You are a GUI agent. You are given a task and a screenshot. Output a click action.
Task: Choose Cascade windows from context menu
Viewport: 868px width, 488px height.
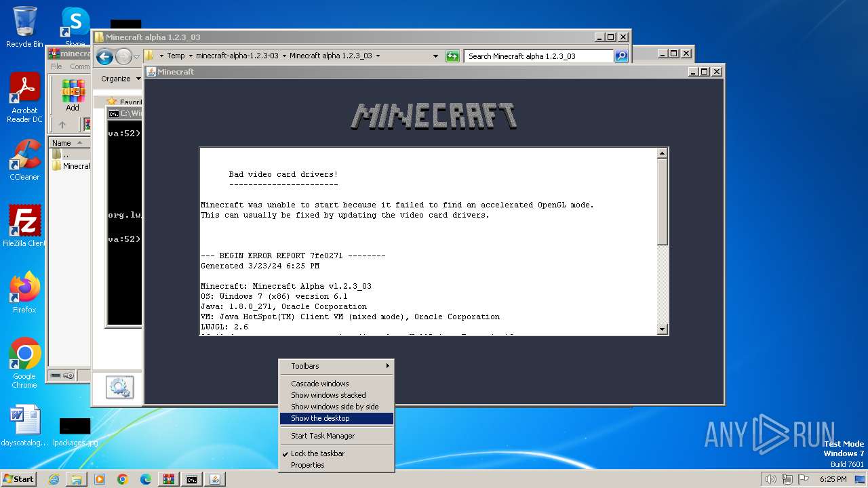coord(336,384)
